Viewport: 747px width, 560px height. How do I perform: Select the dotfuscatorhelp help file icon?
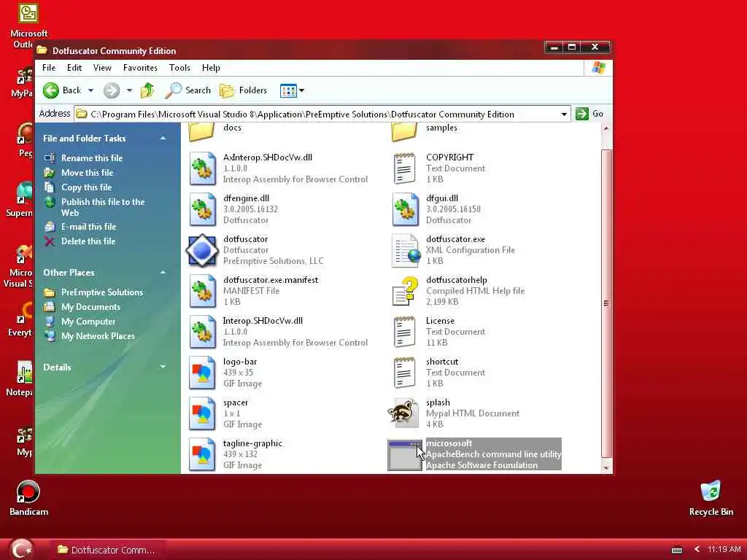point(406,292)
